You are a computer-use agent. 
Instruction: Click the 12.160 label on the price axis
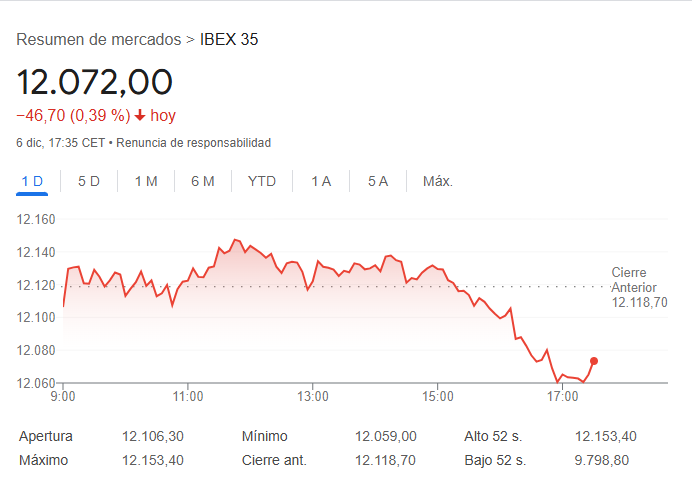37,220
